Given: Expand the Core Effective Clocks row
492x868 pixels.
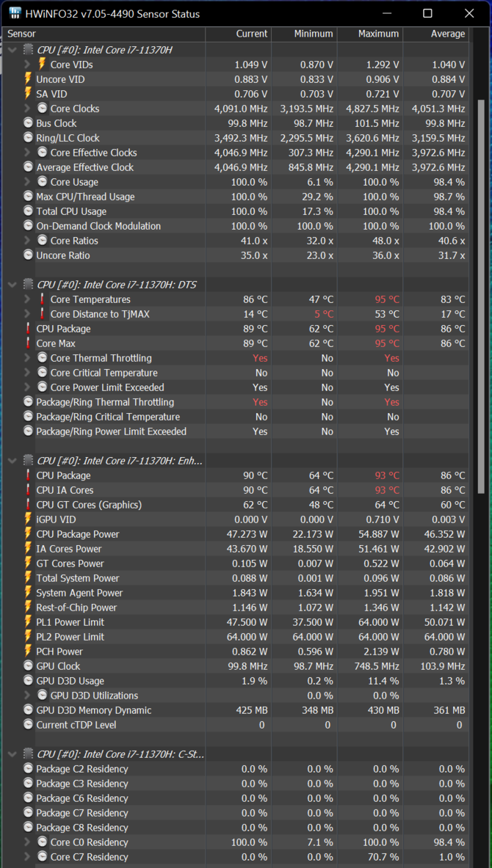Looking at the screenshot, I should (27, 152).
